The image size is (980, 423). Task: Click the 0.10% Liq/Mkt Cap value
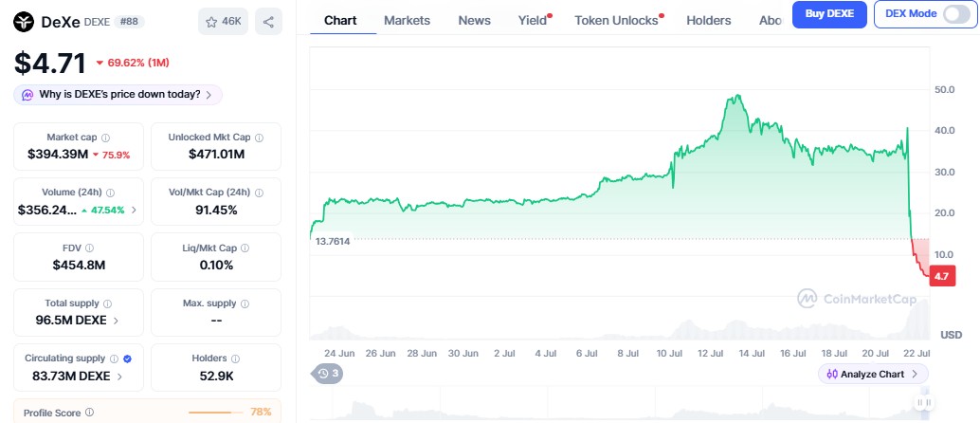point(216,265)
